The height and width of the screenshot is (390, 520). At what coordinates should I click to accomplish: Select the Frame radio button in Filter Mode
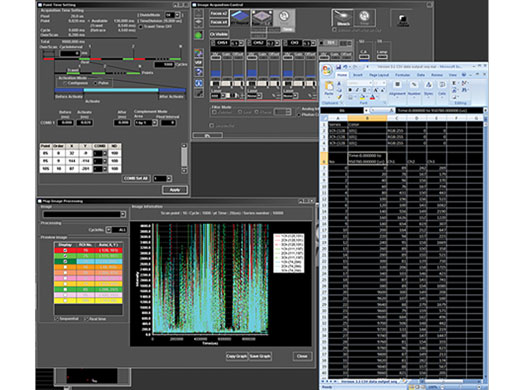[x=257, y=112]
